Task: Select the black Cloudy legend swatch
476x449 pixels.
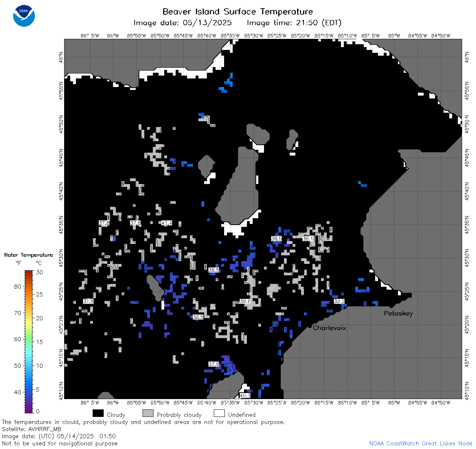Action: (98, 413)
